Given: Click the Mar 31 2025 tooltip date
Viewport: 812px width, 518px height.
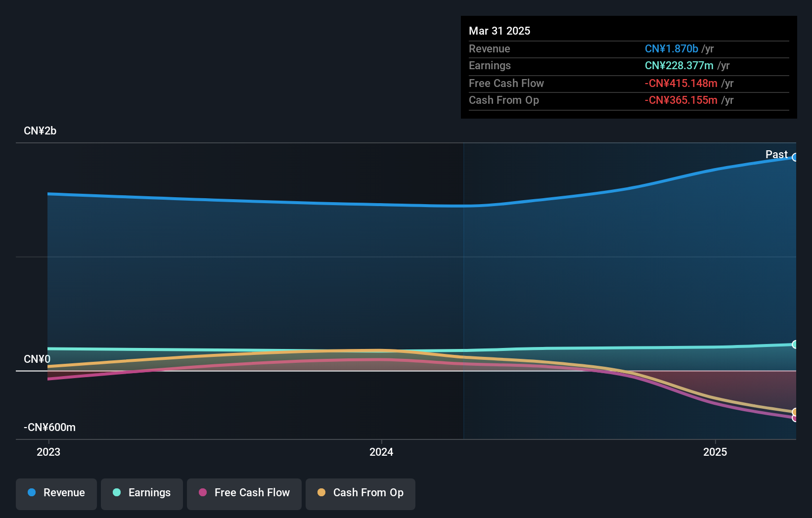Looking at the screenshot, I should [499, 31].
